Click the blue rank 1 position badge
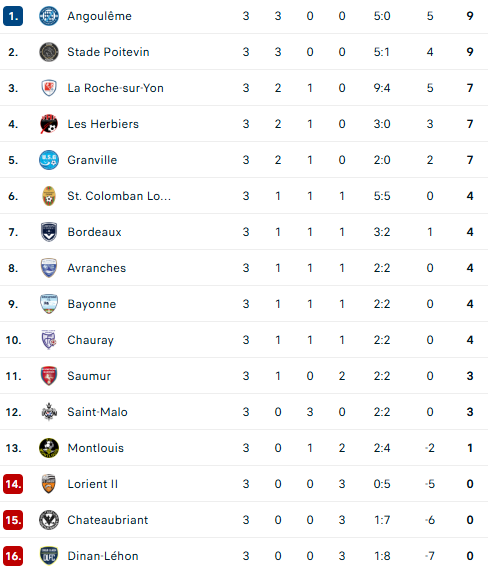488x573 pixels. pos(13,16)
